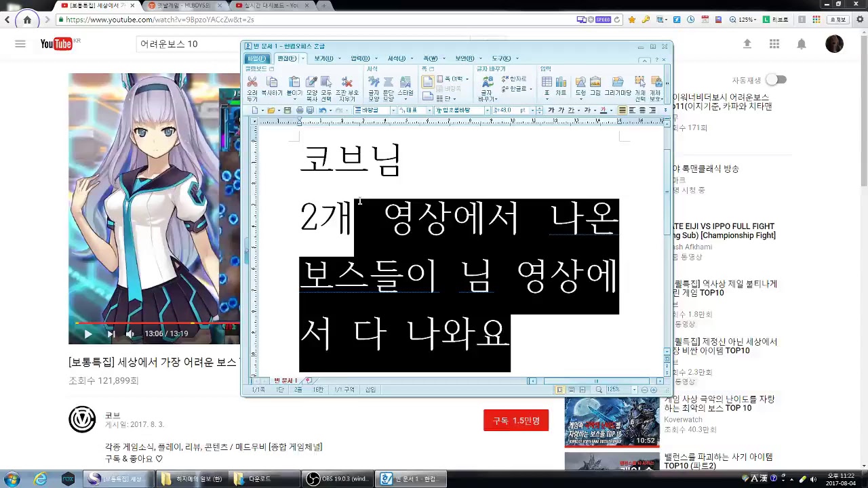Open 글자 모양 character formatting
This screenshot has width=868, height=488.
374,87
